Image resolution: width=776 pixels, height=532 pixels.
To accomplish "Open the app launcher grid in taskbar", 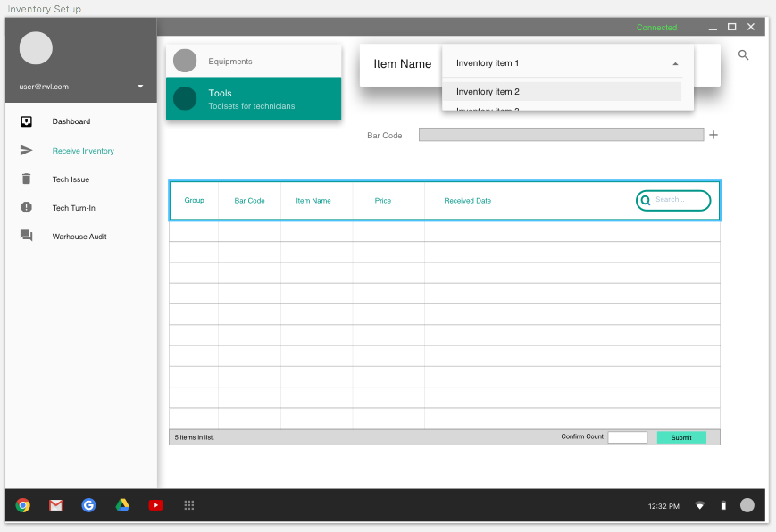I will tap(189, 505).
